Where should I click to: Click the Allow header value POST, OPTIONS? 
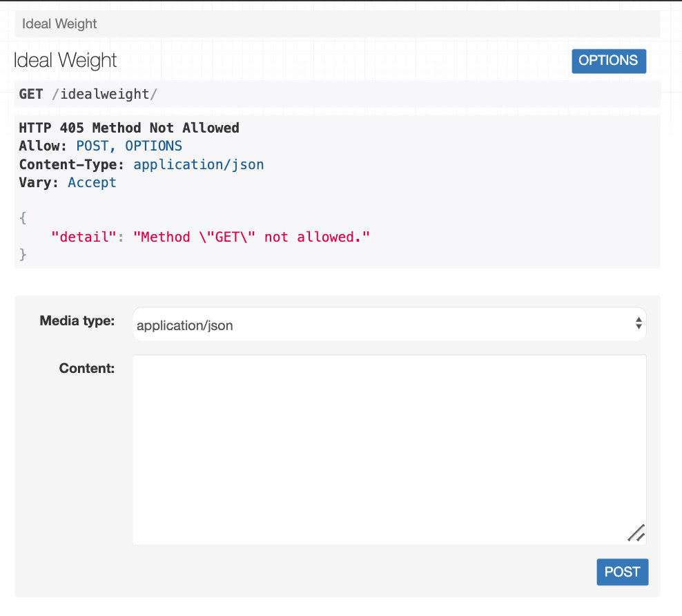(129, 146)
